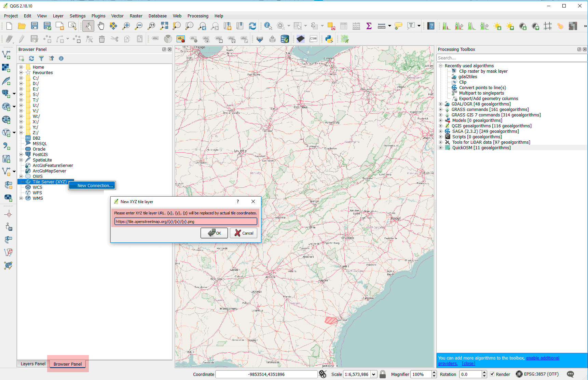
Task: Expand the GDAL/OGR geoalgorithms group
Action: (x=441, y=104)
